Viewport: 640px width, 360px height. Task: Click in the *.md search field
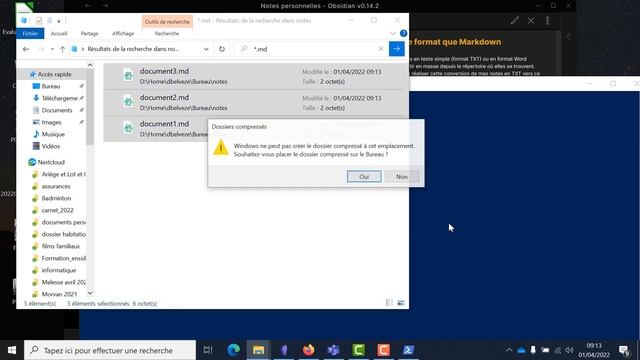[312, 49]
